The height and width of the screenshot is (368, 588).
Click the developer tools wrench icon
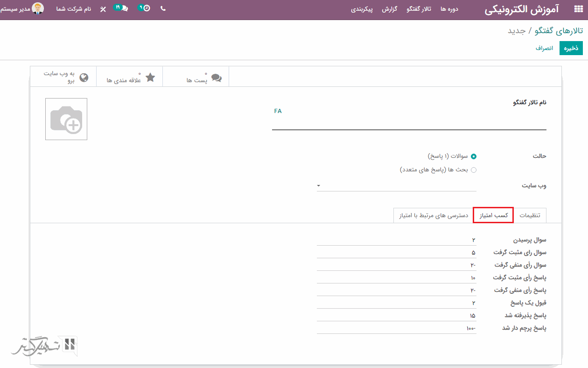click(x=103, y=9)
